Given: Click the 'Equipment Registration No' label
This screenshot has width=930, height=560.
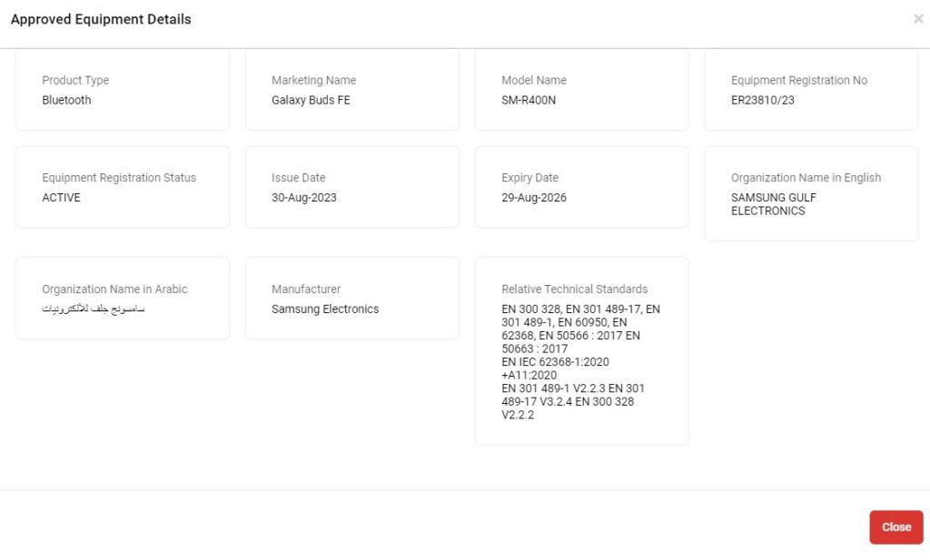Looking at the screenshot, I should click(x=799, y=80).
